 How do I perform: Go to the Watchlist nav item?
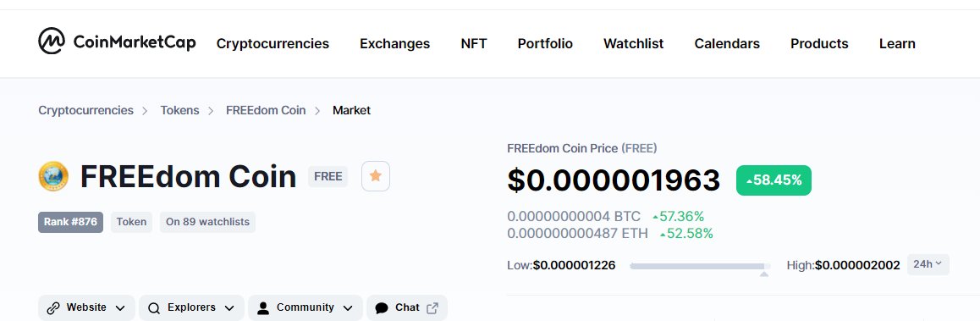633,44
